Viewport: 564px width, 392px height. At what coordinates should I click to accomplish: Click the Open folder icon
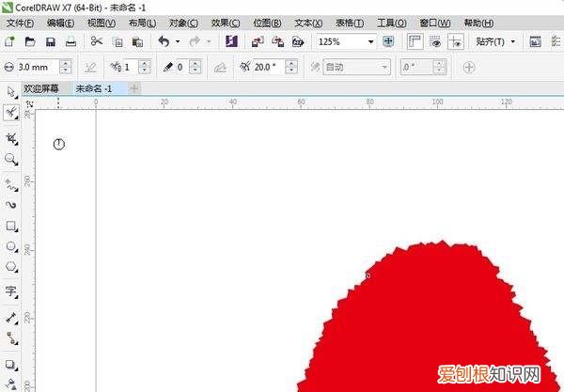pyautogui.click(x=30, y=41)
